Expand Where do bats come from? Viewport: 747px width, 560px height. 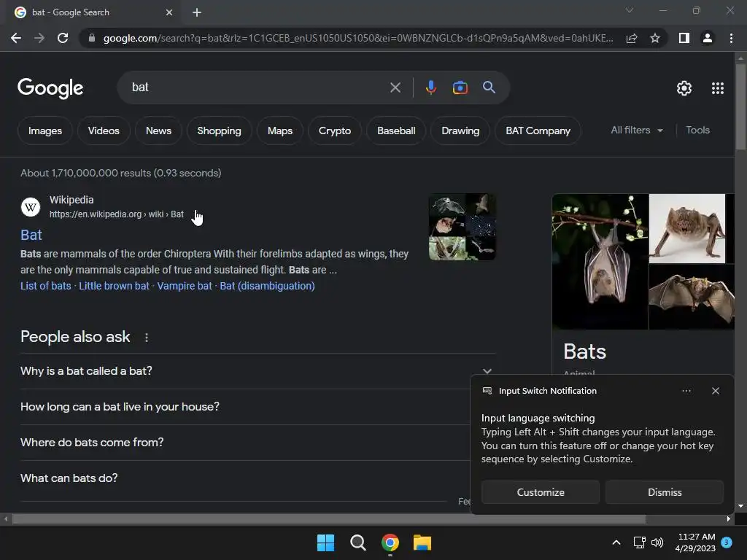[x=245, y=443]
